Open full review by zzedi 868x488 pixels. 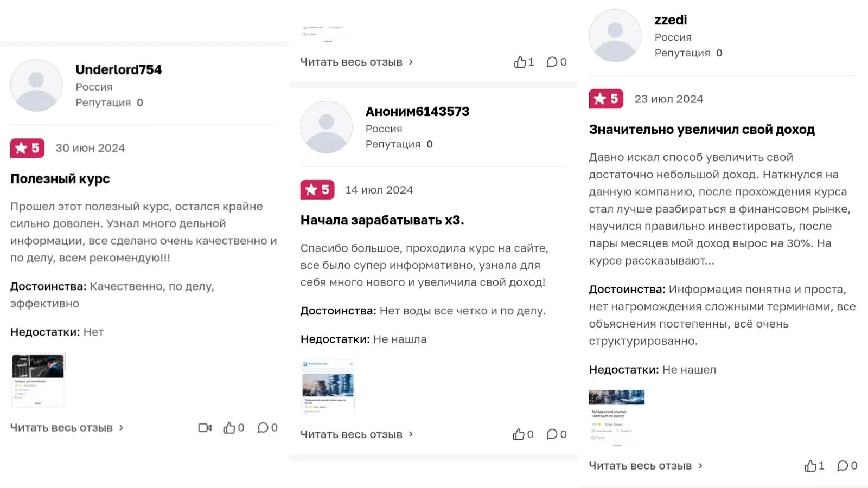646,466
